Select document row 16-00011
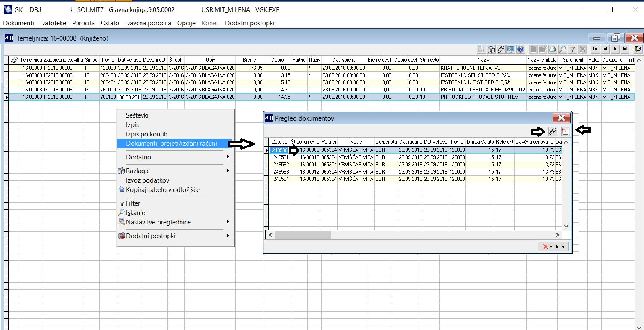 click(309, 165)
